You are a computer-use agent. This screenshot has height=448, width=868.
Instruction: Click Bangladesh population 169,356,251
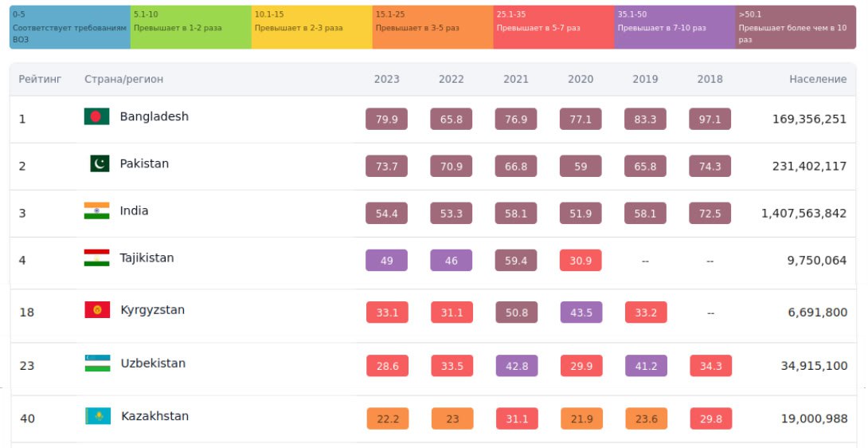809,120
